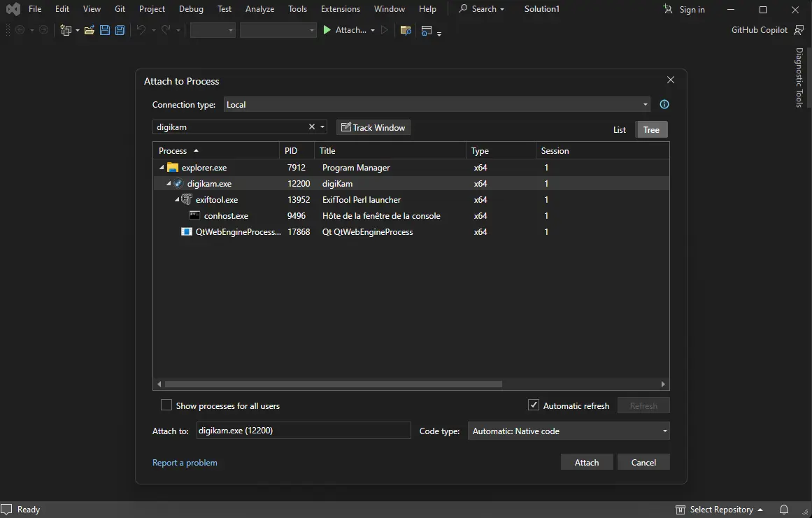Image resolution: width=812 pixels, height=518 pixels.
Task: Click the info icon beside the connection type
Action: point(664,104)
